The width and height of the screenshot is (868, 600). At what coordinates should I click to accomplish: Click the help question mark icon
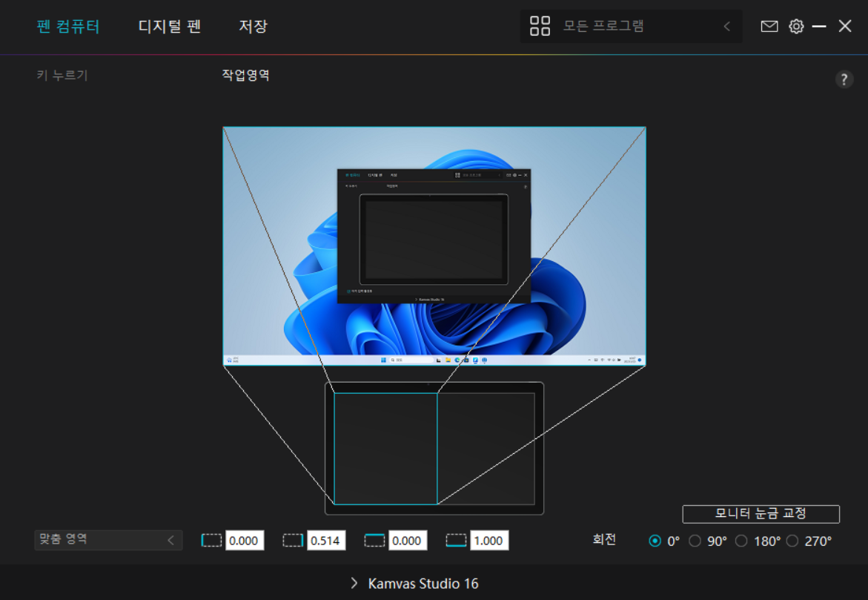pos(844,79)
